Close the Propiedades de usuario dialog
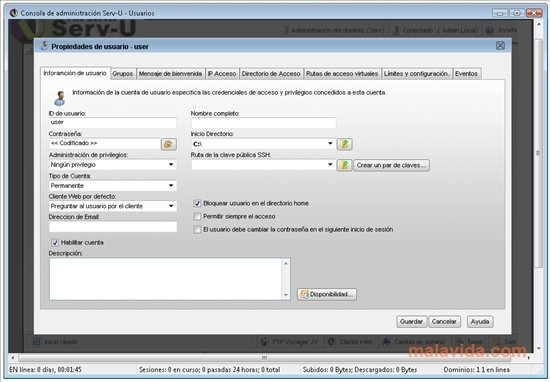The height and width of the screenshot is (382, 550). point(500,46)
